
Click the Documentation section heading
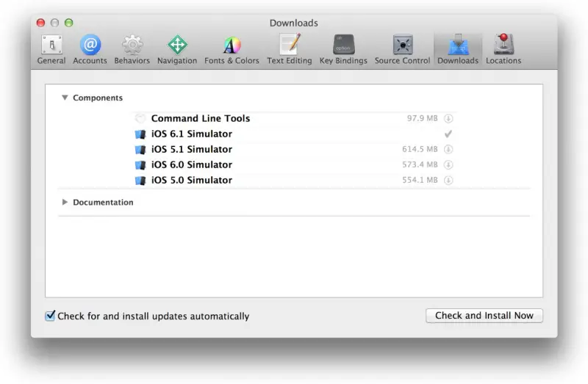pos(103,203)
